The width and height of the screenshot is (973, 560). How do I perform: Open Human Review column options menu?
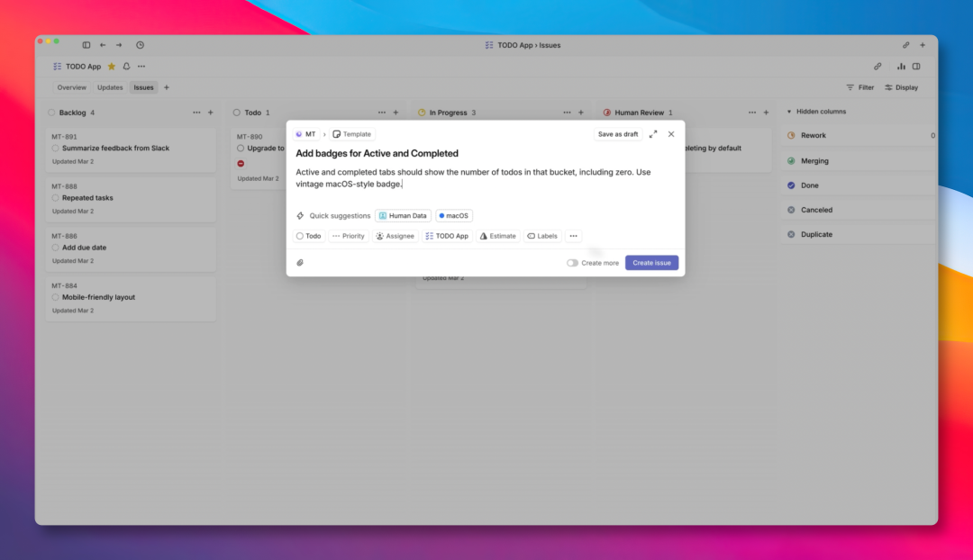point(752,113)
